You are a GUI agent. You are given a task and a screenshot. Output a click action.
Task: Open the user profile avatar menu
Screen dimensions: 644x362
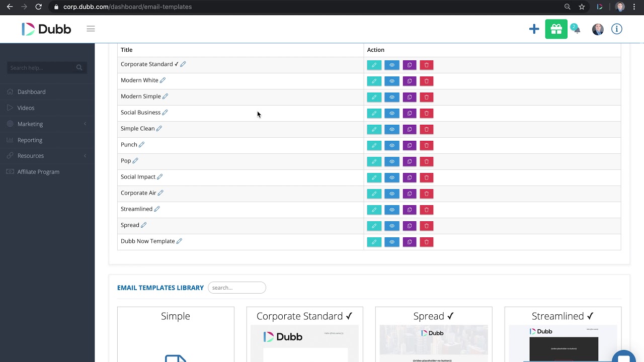coord(598,29)
